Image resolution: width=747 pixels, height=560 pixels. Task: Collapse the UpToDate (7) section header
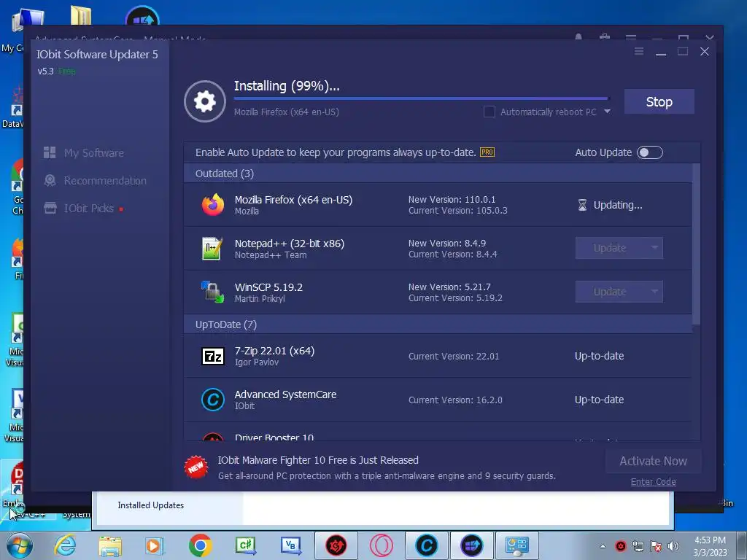[x=438, y=324]
